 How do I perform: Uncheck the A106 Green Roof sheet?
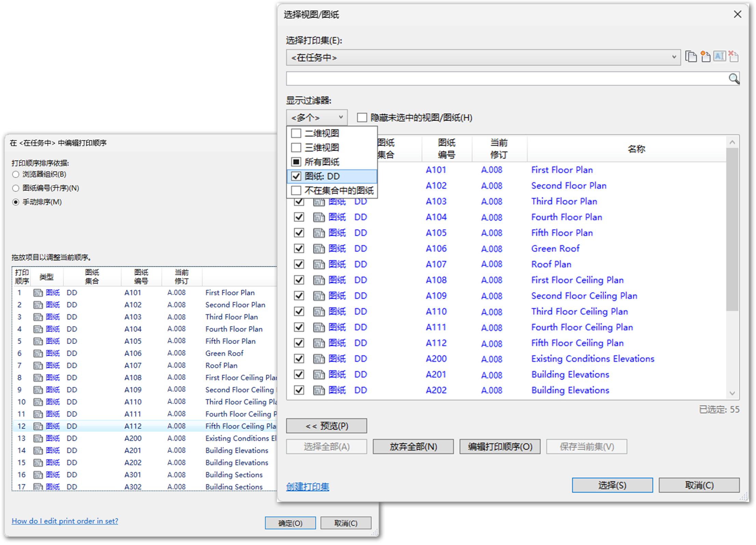(x=299, y=249)
